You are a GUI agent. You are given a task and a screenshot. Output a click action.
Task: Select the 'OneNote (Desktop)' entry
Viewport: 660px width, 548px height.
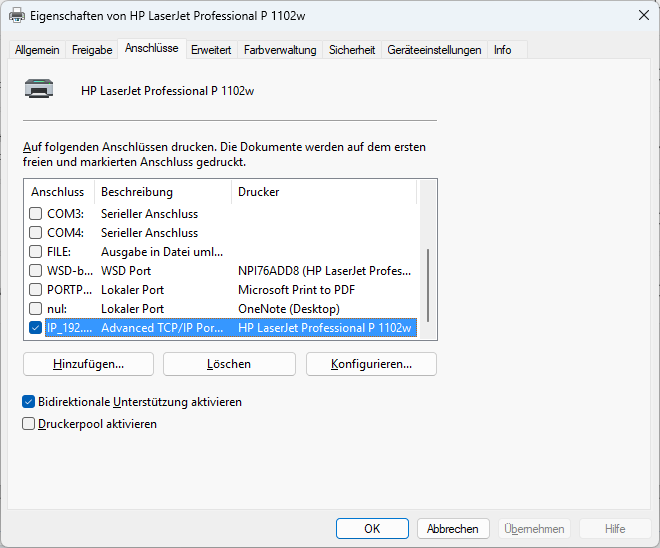point(289,309)
